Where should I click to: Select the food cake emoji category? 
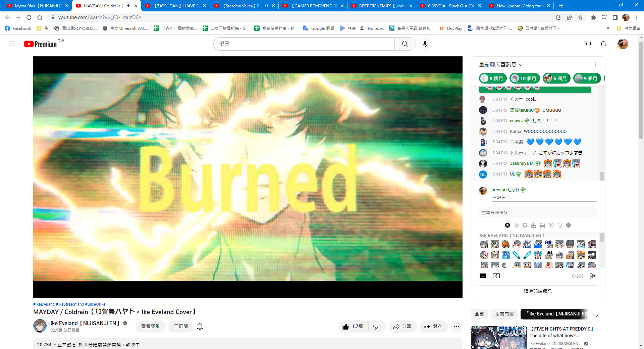point(534,225)
